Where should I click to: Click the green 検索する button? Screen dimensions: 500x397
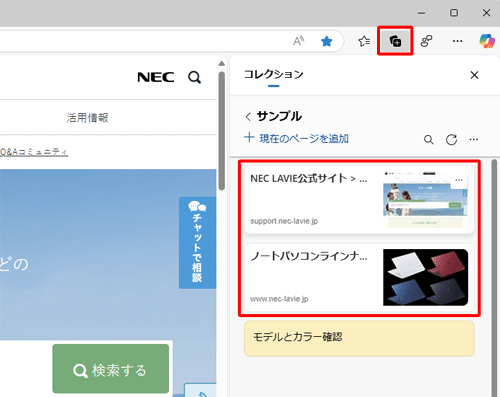[111, 369]
